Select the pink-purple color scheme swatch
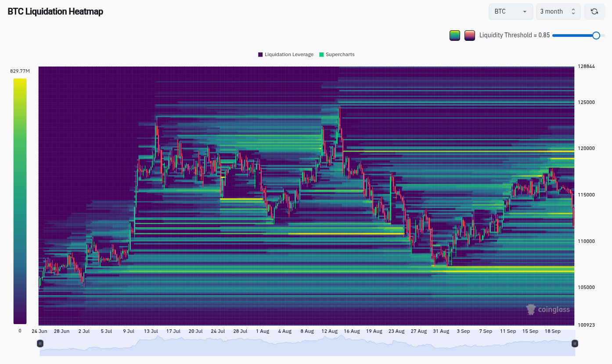Viewport: 612px width, 364px height. pyautogui.click(x=470, y=36)
